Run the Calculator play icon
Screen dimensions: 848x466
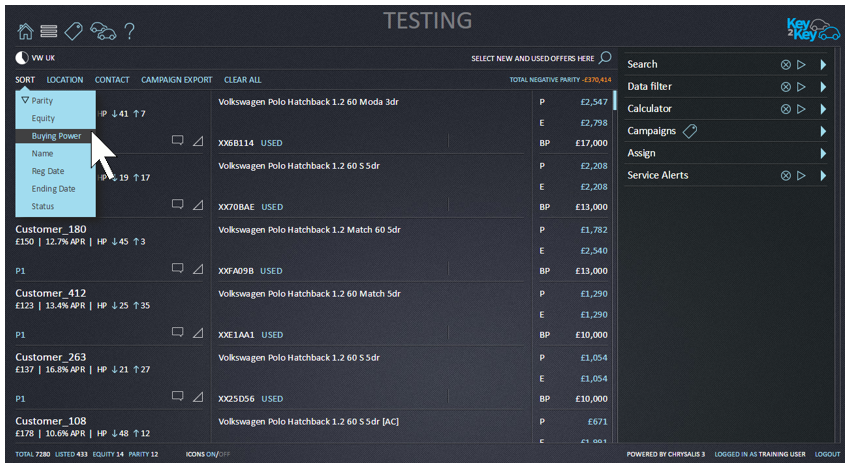(801, 109)
